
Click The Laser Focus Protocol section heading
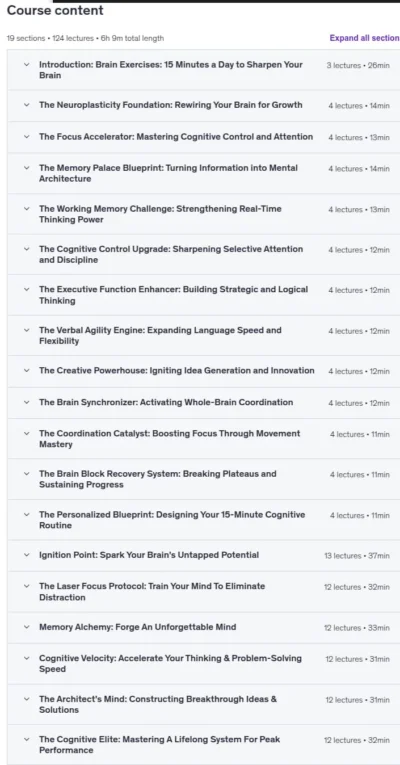152,591
